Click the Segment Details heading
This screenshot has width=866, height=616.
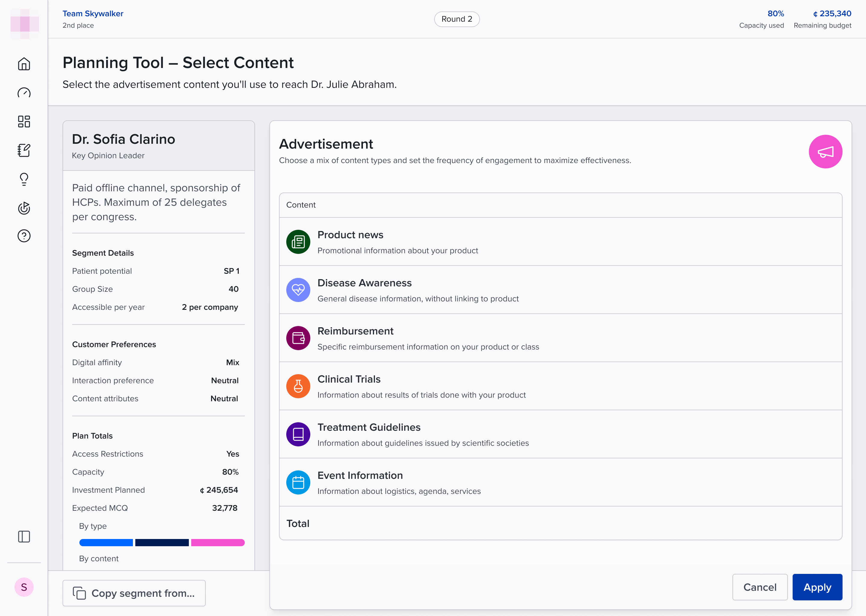103,253
